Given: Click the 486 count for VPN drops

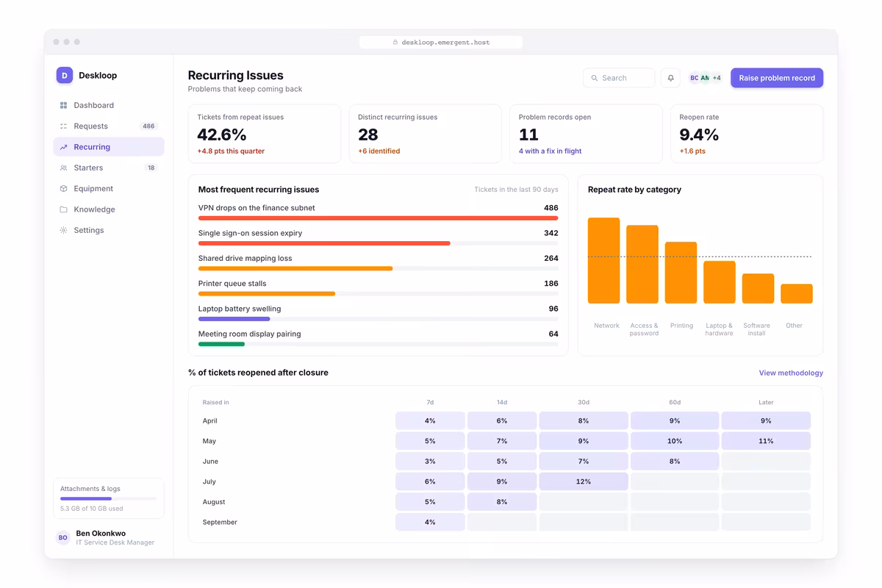Looking at the screenshot, I should [x=551, y=208].
